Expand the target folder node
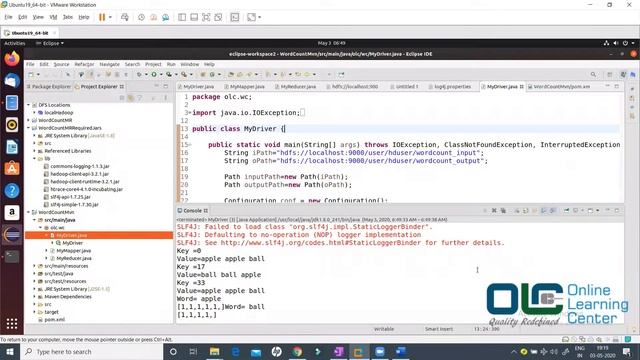The height and width of the screenshot is (360, 640). [x=35, y=312]
